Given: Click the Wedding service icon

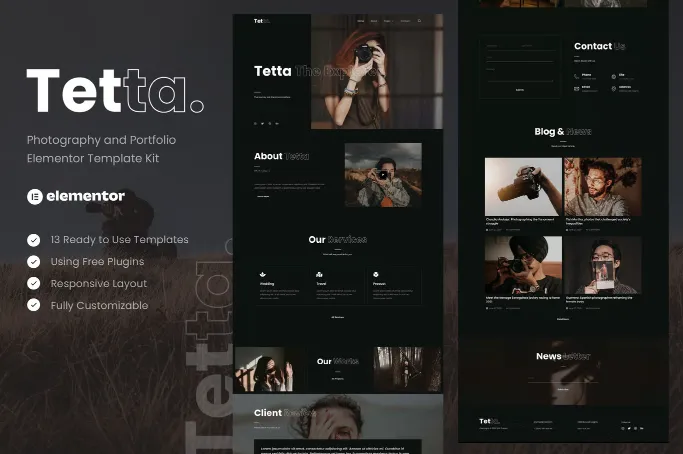Looking at the screenshot, I should point(262,274).
